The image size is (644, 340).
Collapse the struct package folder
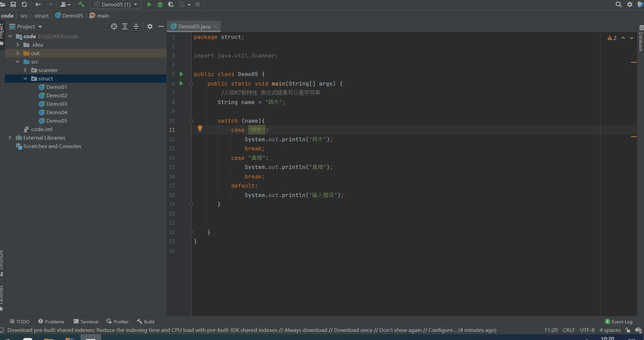(x=25, y=78)
